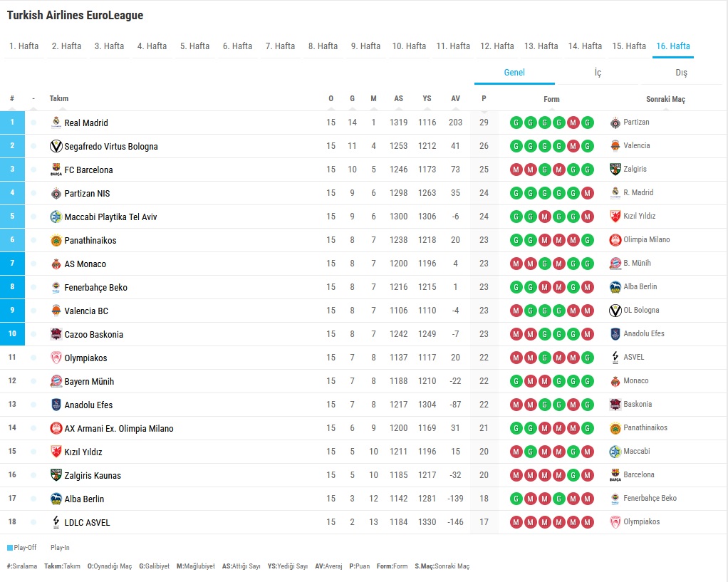Open the Maccabi Playtika Tel Aviv link
This screenshot has height=582, width=728.
tap(110, 217)
